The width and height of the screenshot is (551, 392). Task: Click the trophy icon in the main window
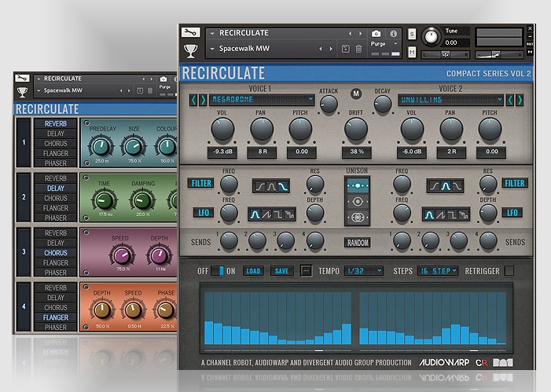click(x=190, y=51)
